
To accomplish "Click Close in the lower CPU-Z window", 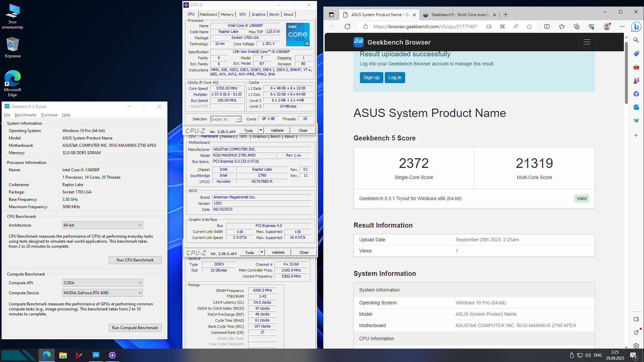I will point(304,252).
